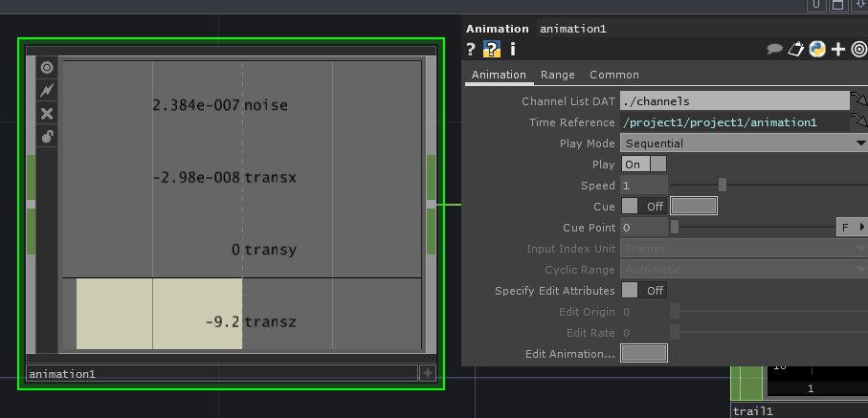
Task: Click the Speed slider handle
Action: pos(723,185)
